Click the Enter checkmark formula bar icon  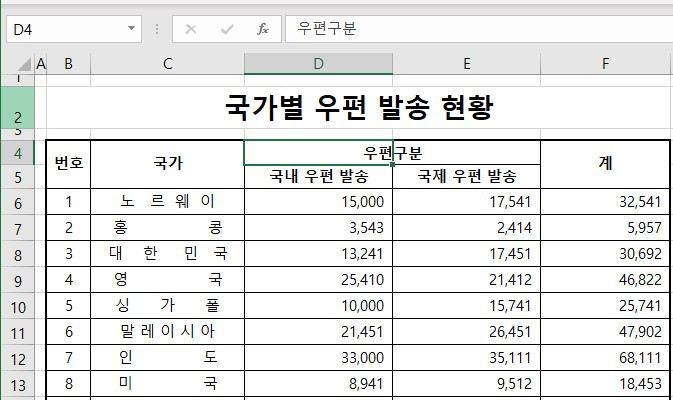pyautogui.click(x=227, y=29)
